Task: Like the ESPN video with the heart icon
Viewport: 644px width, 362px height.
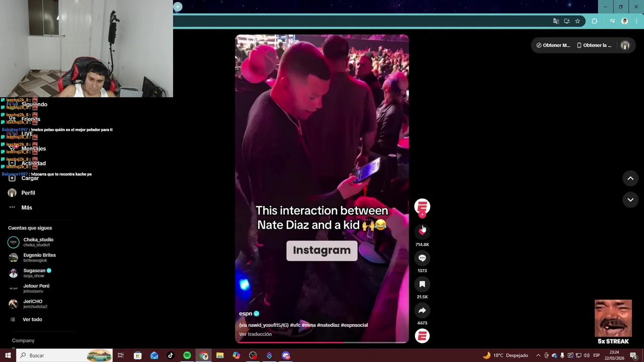Action: pyautogui.click(x=422, y=231)
